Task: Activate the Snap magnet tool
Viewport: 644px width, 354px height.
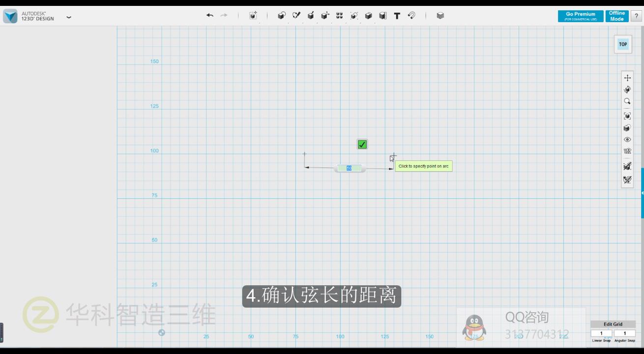Action: pyautogui.click(x=411, y=16)
